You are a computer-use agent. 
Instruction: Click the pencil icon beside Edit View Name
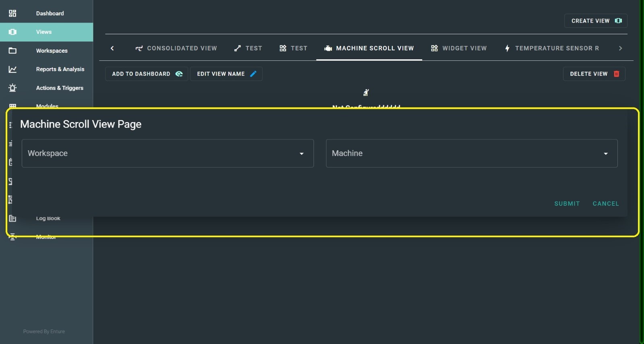coord(253,74)
